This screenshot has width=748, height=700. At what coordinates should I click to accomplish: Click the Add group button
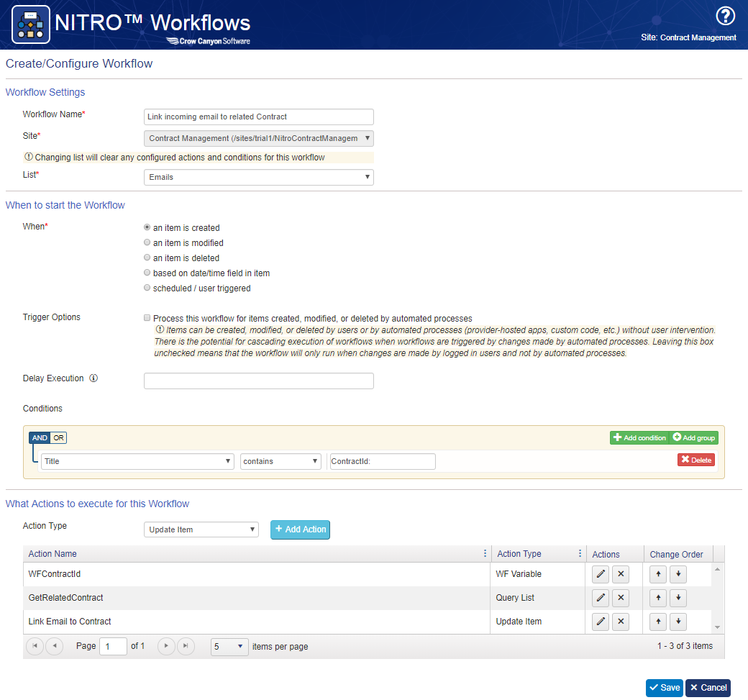point(693,437)
